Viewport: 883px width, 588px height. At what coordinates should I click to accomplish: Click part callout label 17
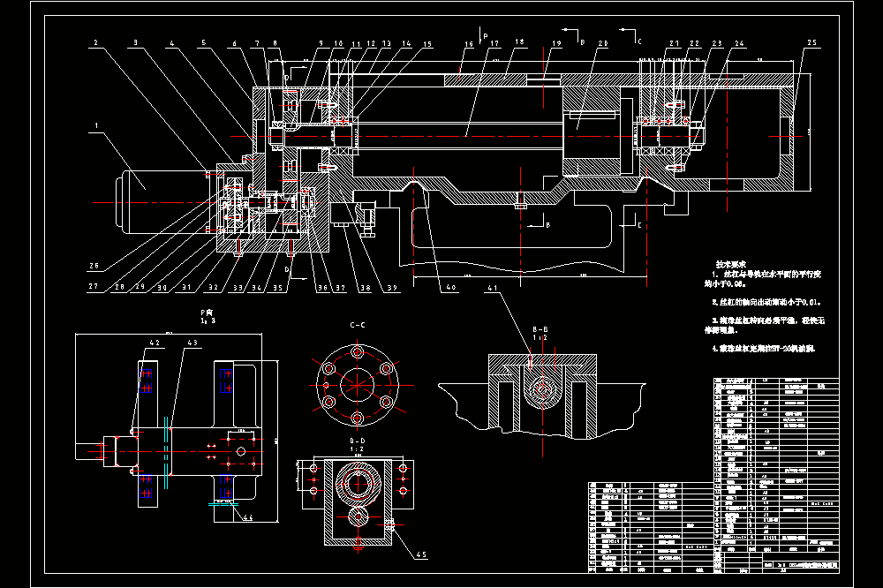coord(494,43)
